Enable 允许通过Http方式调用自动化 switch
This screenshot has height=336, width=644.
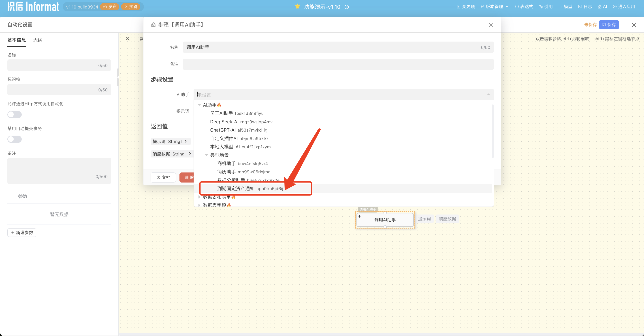15,115
